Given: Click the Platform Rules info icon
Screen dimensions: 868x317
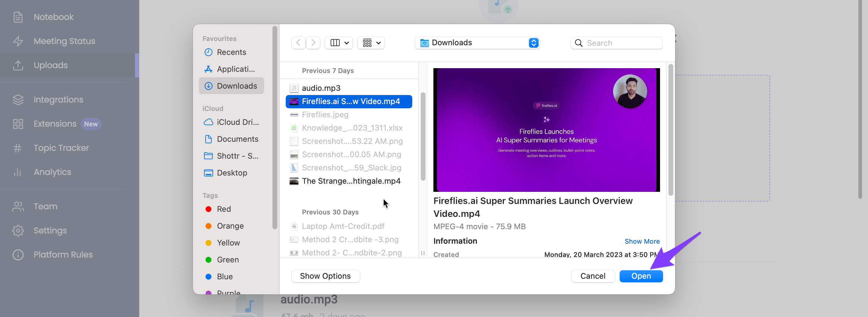Looking at the screenshot, I should [18, 255].
